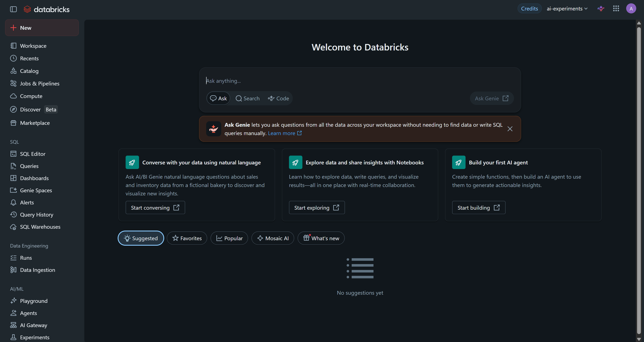Click the Workspace icon in the sidebar

(13, 46)
